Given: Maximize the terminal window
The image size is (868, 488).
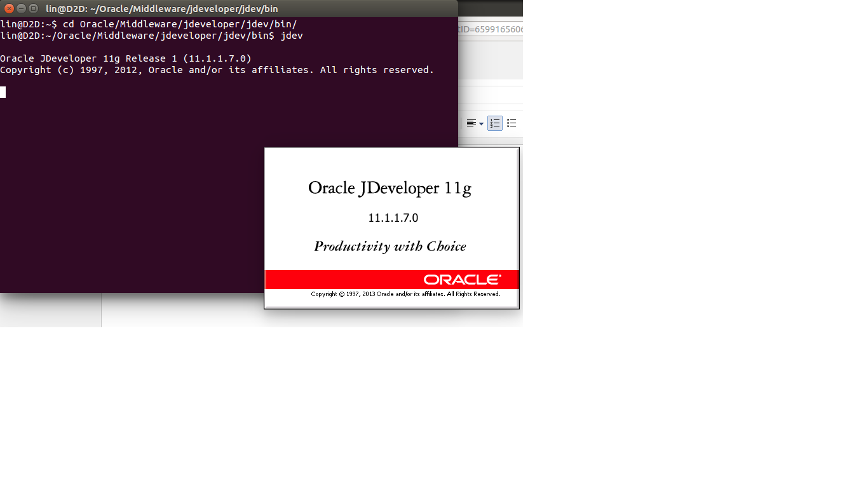Looking at the screenshot, I should [x=33, y=8].
